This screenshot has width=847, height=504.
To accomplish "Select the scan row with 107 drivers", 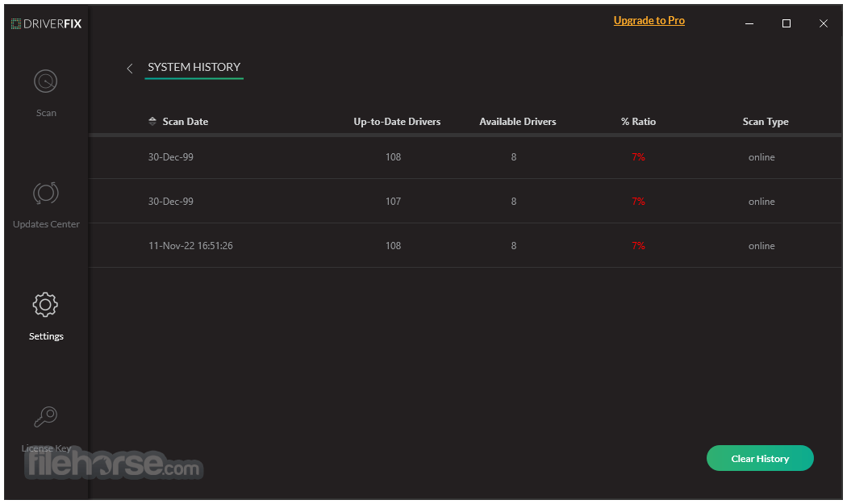I will 465,201.
